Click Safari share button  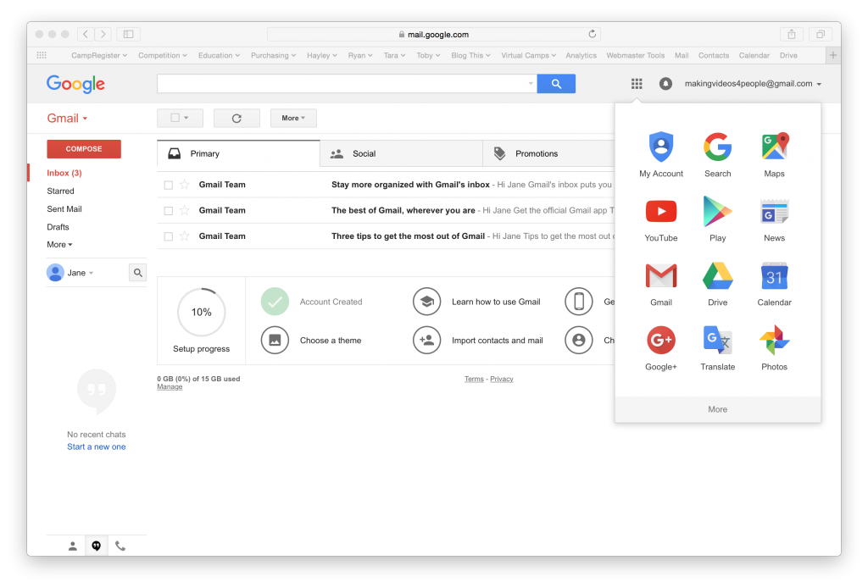point(792,34)
